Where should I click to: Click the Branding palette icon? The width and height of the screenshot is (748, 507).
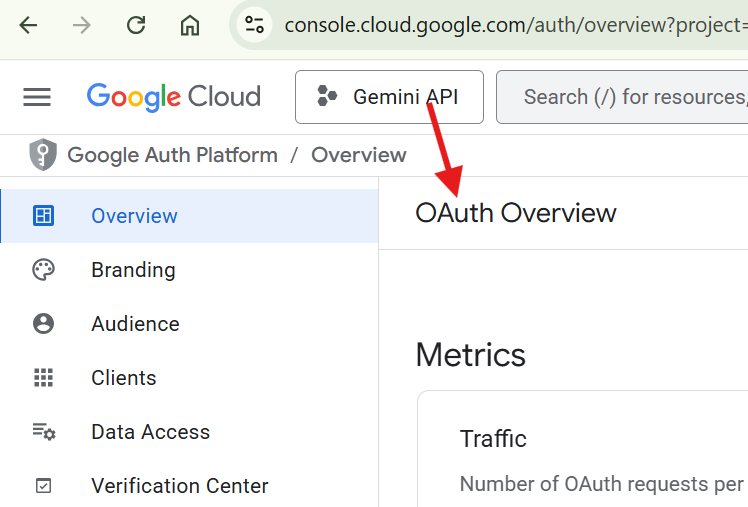click(x=43, y=270)
